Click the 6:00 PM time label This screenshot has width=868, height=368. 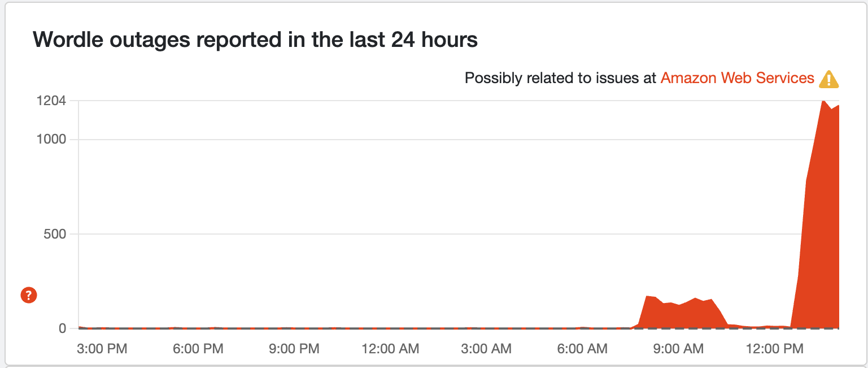[x=198, y=349]
